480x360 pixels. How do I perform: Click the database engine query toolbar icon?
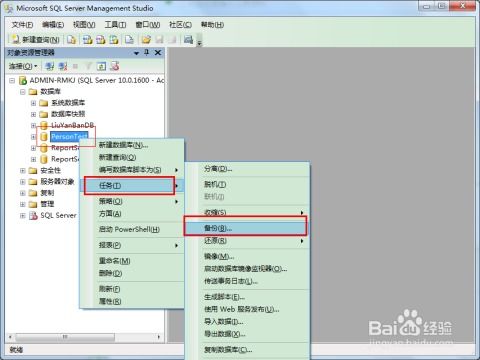click(x=71, y=39)
